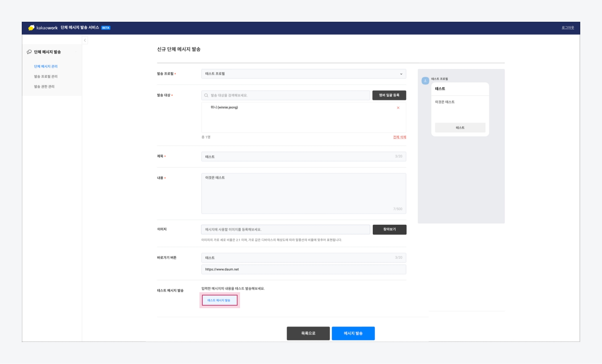Click the 내용 text area
Screen dimensions: 602x364
(304, 193)
